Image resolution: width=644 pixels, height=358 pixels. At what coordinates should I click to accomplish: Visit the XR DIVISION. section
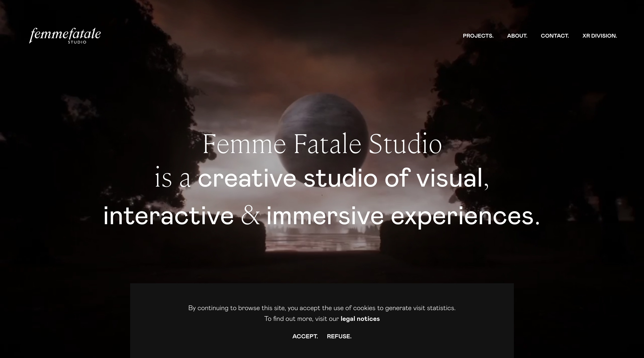point(600,36)
